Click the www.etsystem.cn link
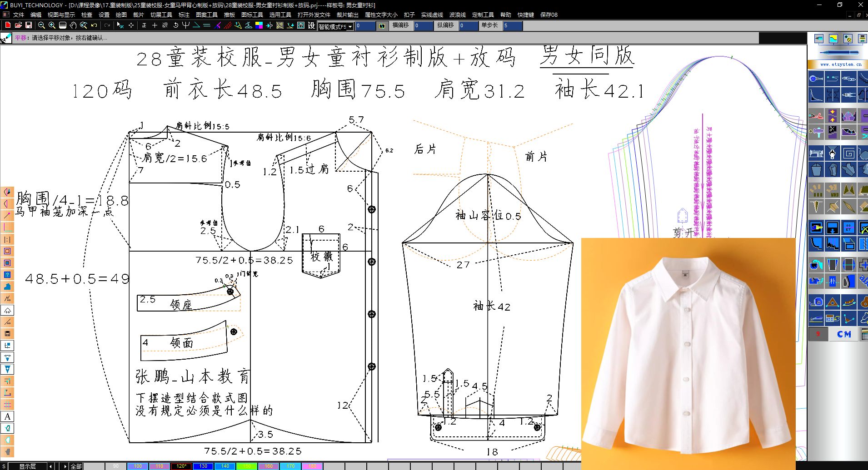The width and height of the screenshot is (868, 470). [841, 64]
